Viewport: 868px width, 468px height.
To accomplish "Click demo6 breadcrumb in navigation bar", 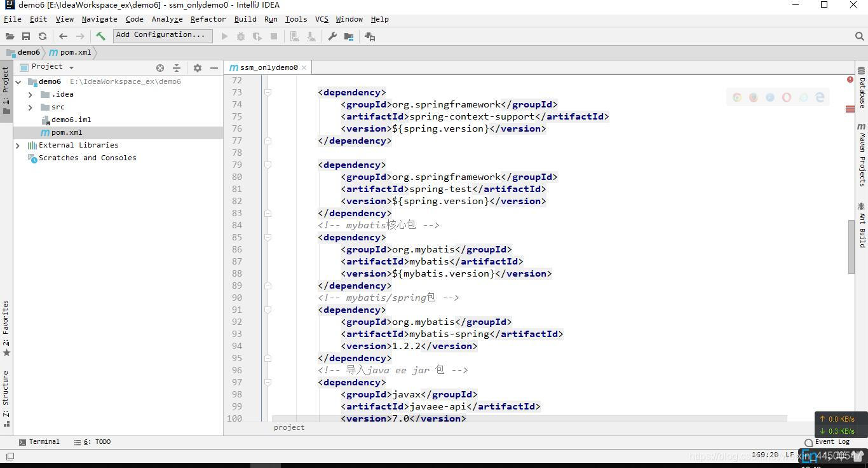I will coord(24,52).
